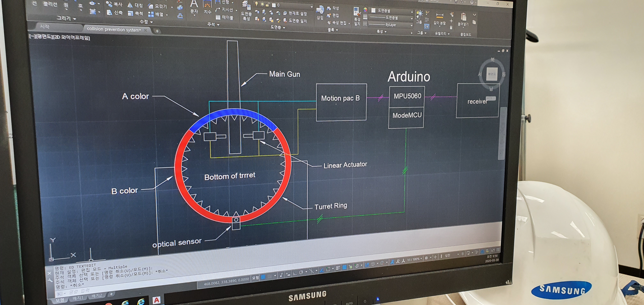Click the Model space (모형) status bar button
The image size is (644, 305).
255,278
